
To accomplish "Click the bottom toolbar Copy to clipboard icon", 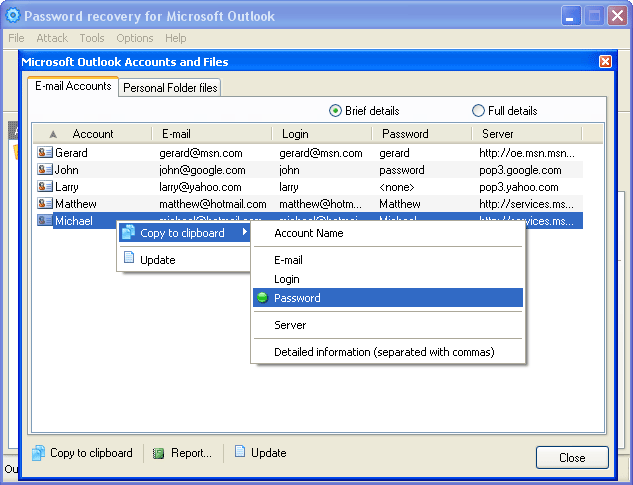I will click(x=38, y=453).
